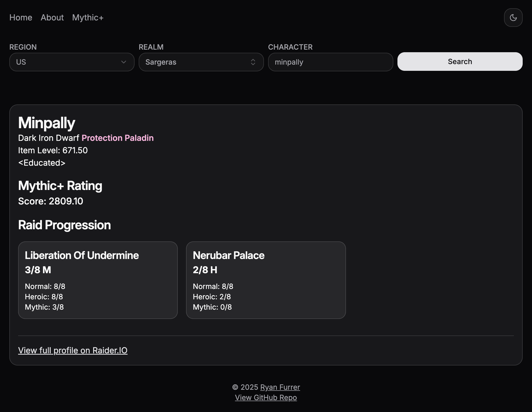Open the About page
The height and width of the screenshot is (412, 532).
click(x=52, y=18)
